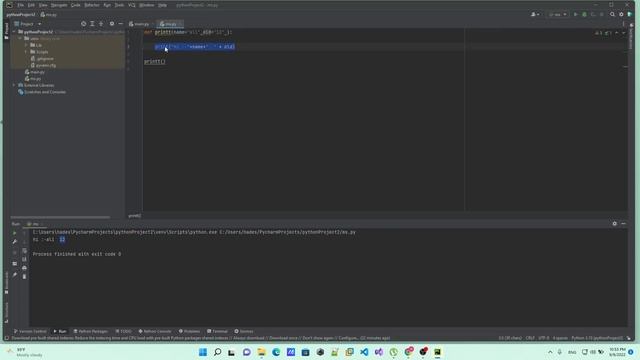Expand the Scripts folder
The width and height of the screenshot is (640, 360).
tap(27, 52)
